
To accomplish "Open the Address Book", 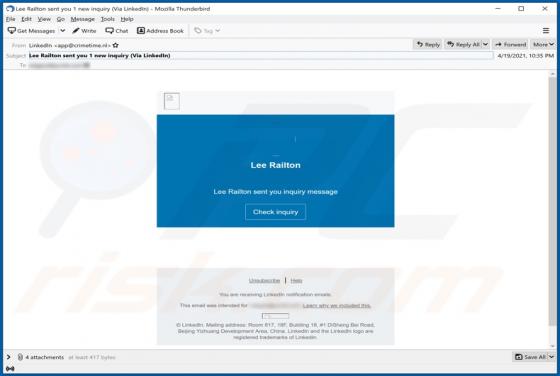I will (x=160, y=31).
